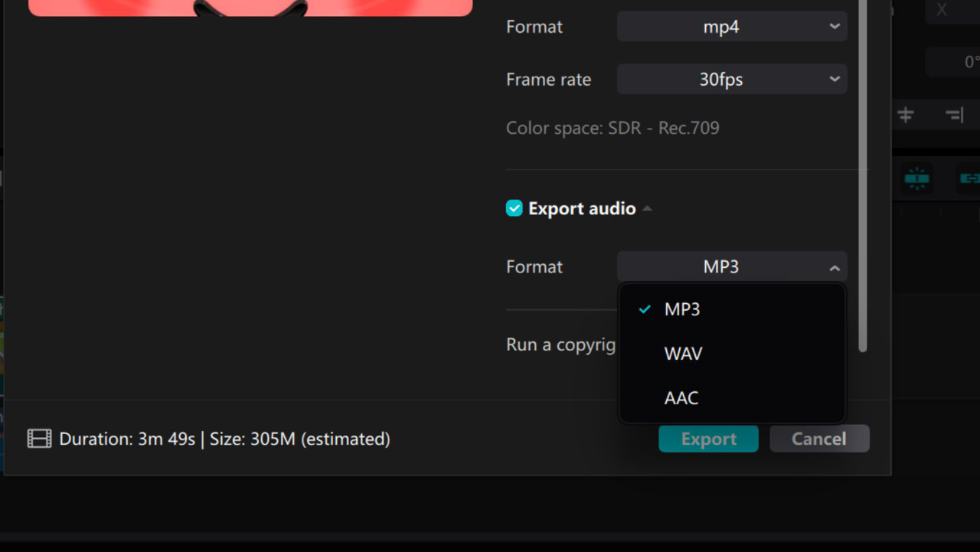Open the video Format dropdown showing mp4

(x=731, y=26)
